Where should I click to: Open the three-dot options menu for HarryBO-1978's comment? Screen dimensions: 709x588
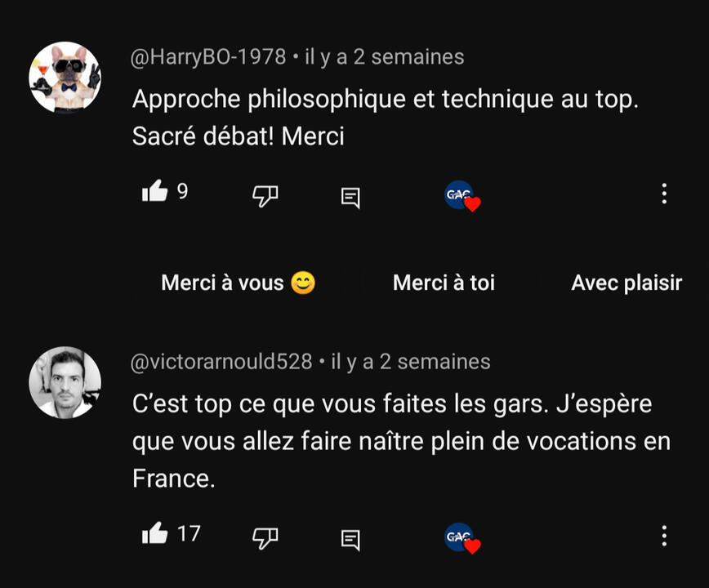click(x=664, y=194)
